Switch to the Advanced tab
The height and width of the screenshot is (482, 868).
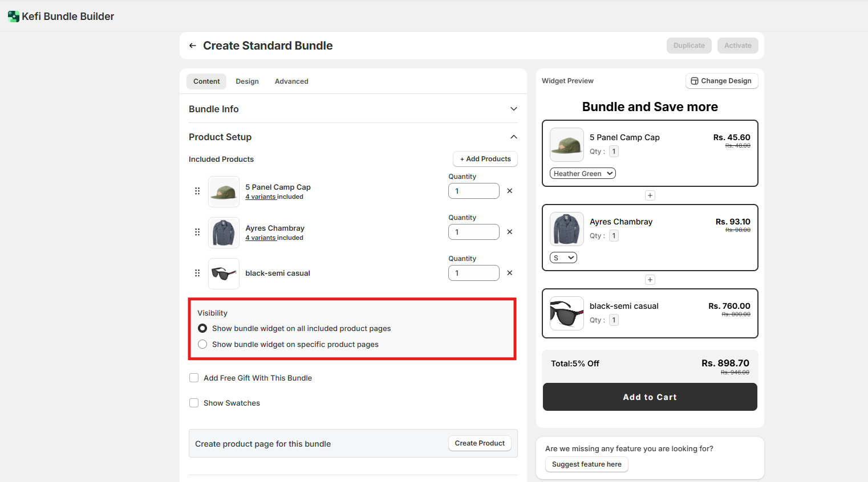pos(291,81)
